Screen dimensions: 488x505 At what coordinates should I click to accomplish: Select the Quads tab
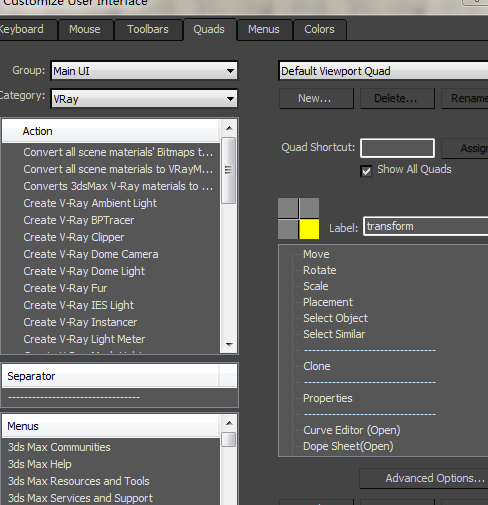click(209, 29)
